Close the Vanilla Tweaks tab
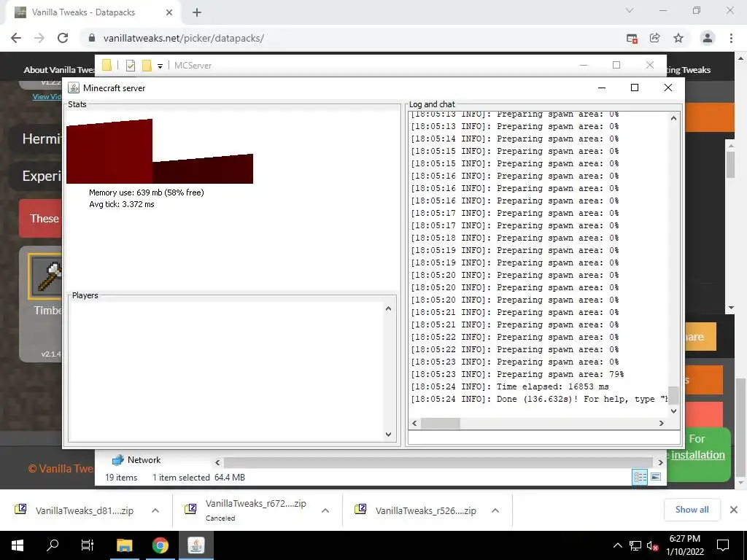Viewport: 747px width, 560px height. (169, 12)
